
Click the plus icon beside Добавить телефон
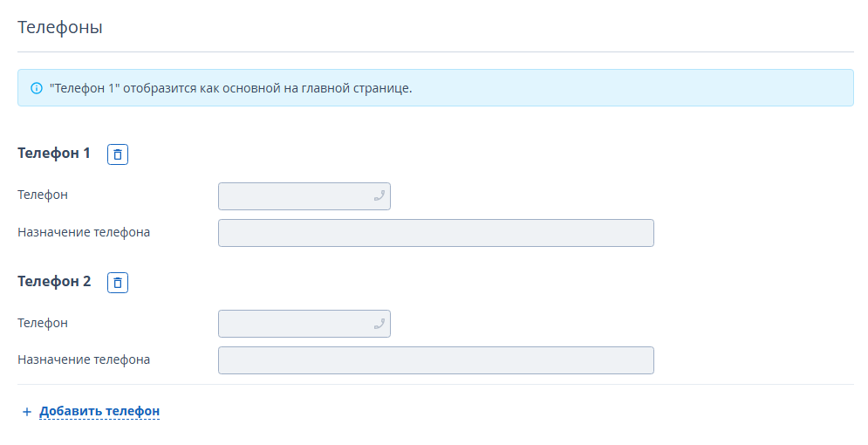[x=26, y=412]
